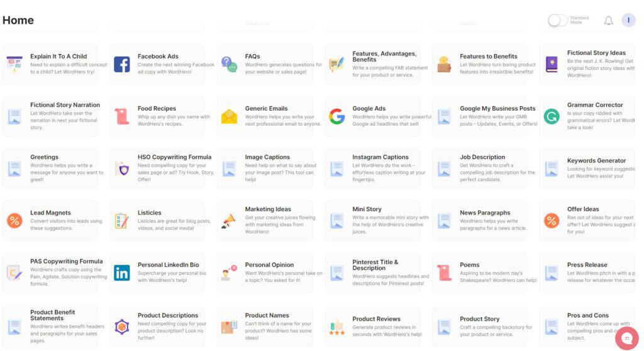The width and height of the screenshot is (644, 351).
Task: Open the Product Story tool
Action: click(480, 326)
